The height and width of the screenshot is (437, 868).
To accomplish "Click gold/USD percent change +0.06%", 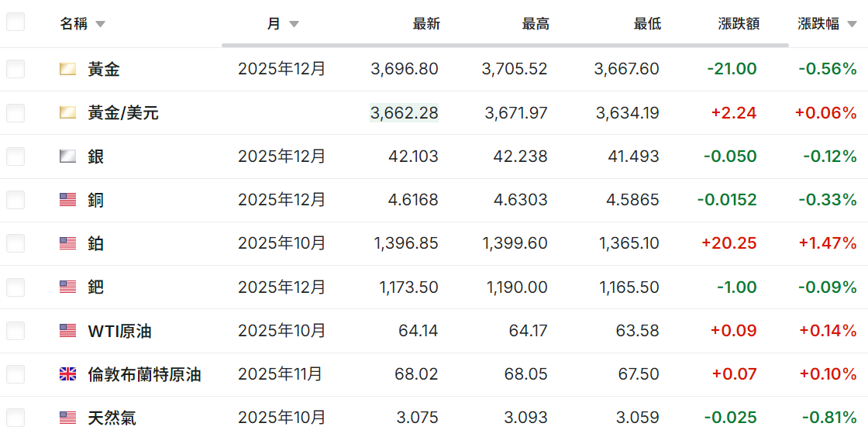I will point(826,113).
